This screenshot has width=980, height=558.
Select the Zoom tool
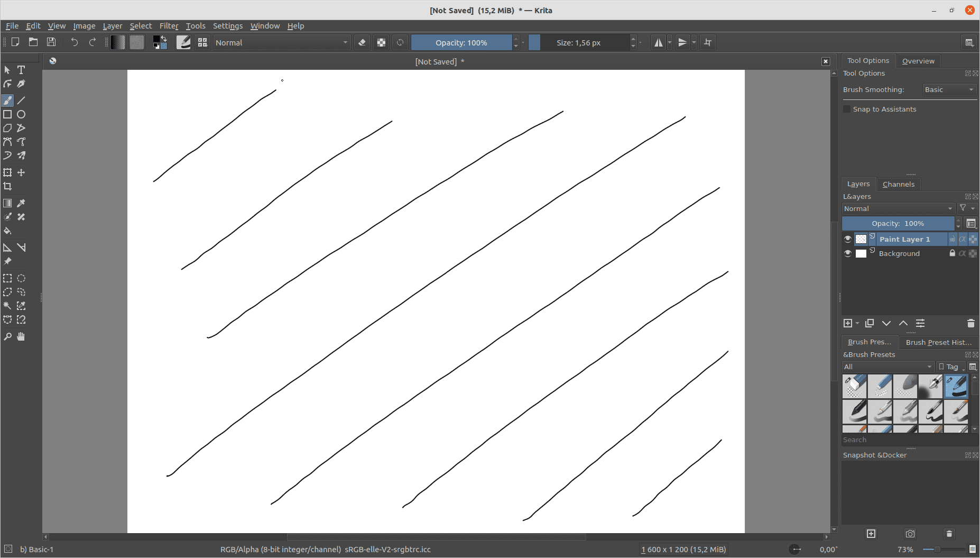click(7, 337)
